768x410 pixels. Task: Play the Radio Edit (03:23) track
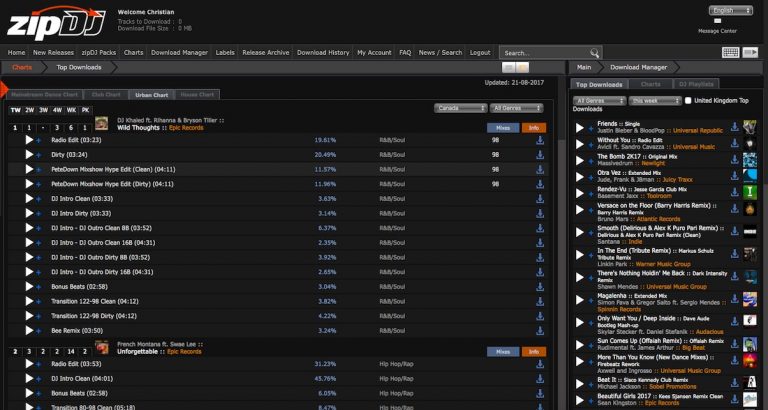point(29,140)
